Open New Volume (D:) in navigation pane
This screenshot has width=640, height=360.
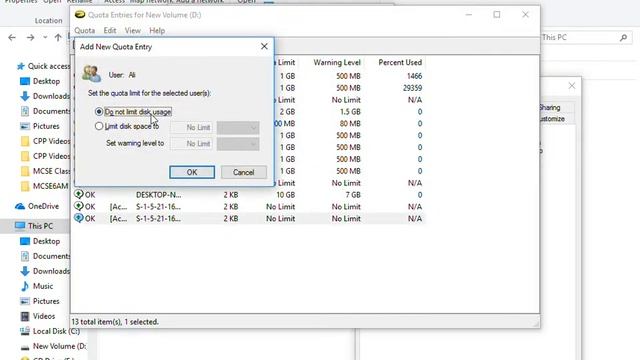tap(53, 346)
